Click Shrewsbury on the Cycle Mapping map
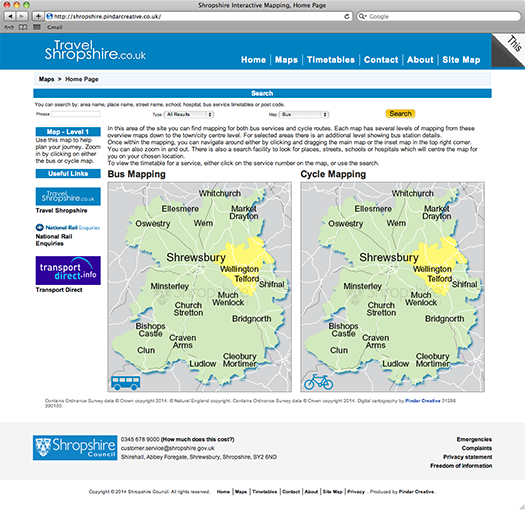The width and height of the screenshot is (525, 510). coord(389,258)
